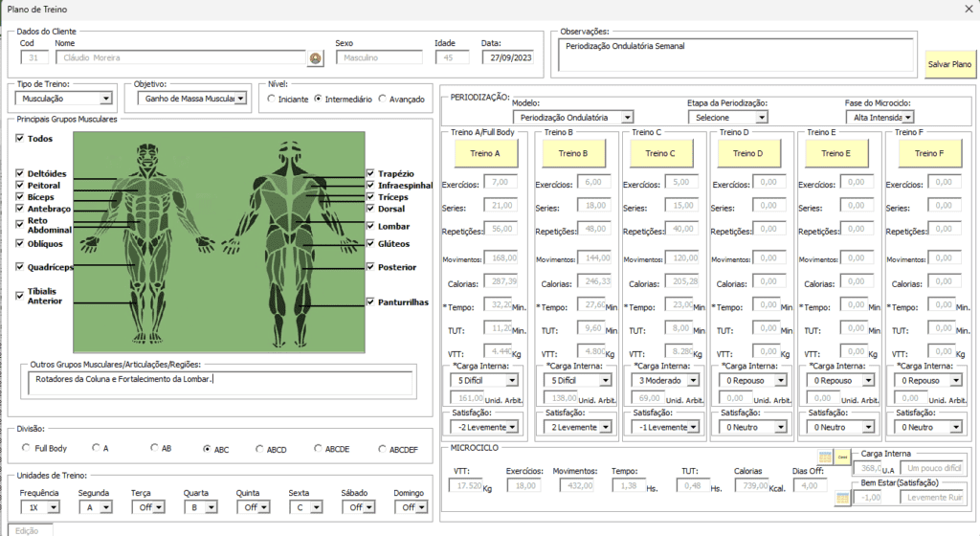Image resolution: width=980 pixels, height=536 pixels.
Task: Open the Treino B button
Action: 573,153
